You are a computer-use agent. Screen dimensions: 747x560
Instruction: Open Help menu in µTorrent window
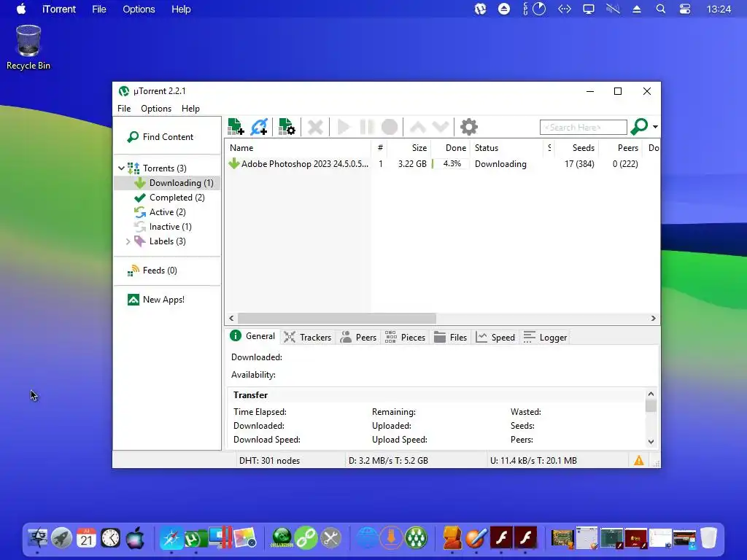[190, 109]
